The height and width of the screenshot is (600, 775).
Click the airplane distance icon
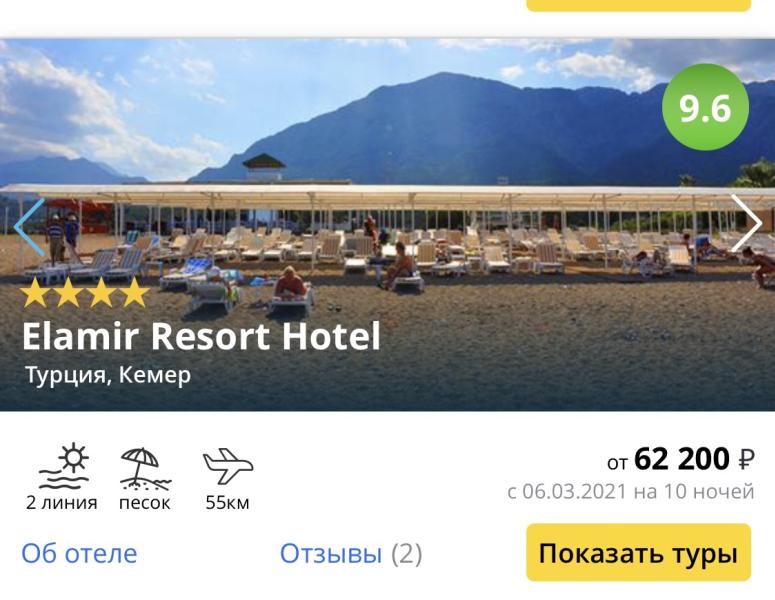228,466
